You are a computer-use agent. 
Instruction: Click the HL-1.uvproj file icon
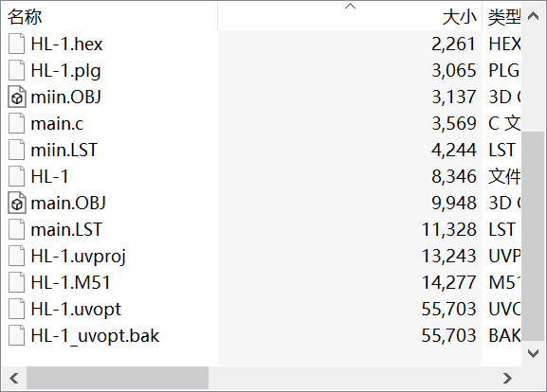17,256
